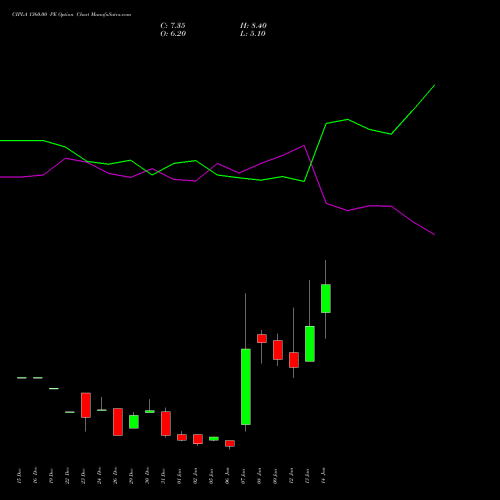Click the 08 Jan date label
Viewport: 500px width, 500px height.
click(x=259, y=476)
